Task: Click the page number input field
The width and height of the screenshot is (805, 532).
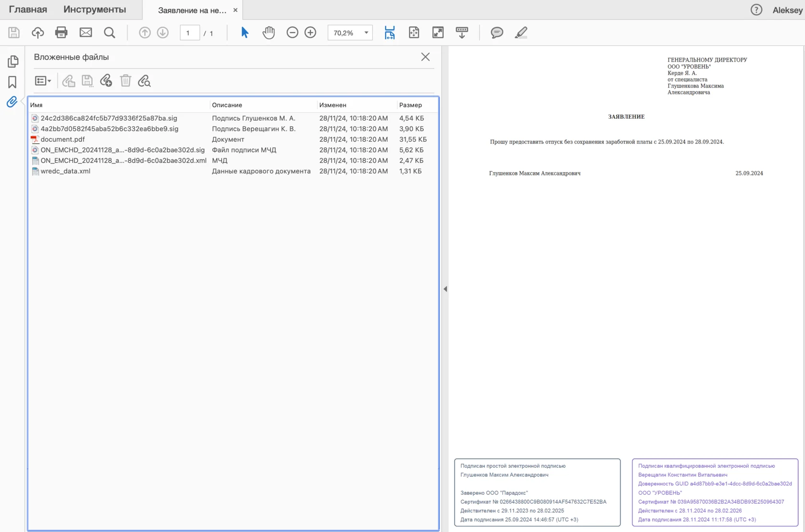Action: click(189, 33)
